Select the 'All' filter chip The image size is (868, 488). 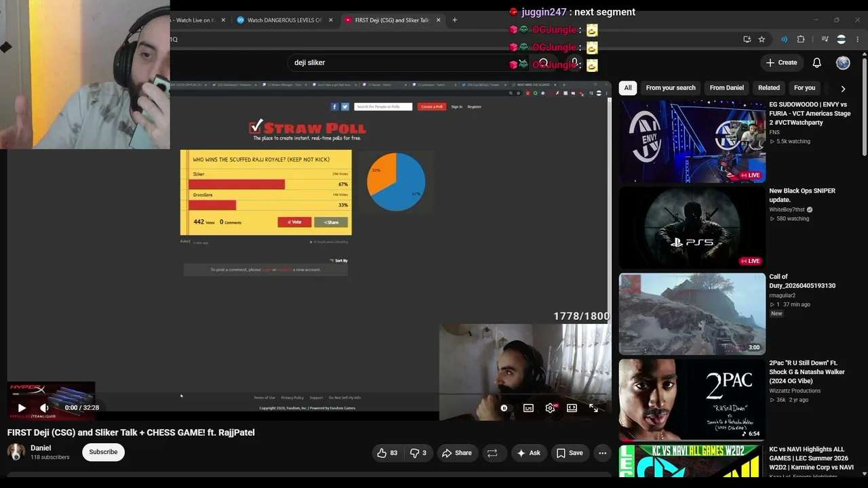coord(628,87)
